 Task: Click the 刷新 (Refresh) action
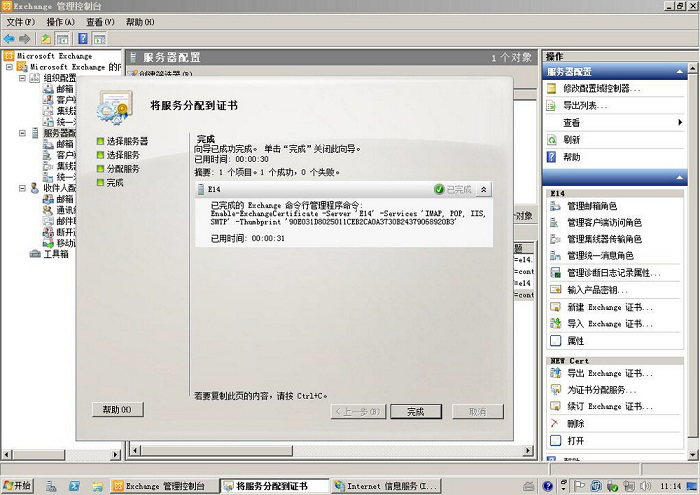(x=571, y=140)
